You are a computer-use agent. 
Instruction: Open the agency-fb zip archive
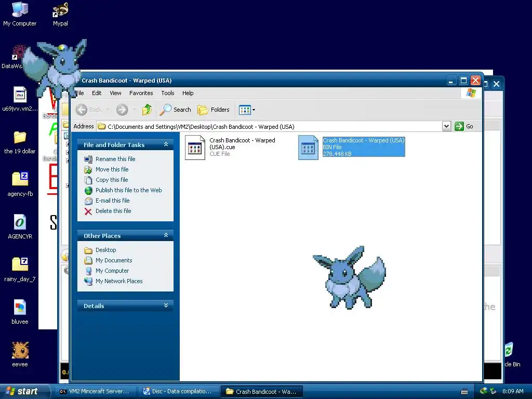(x=20, y=184)
